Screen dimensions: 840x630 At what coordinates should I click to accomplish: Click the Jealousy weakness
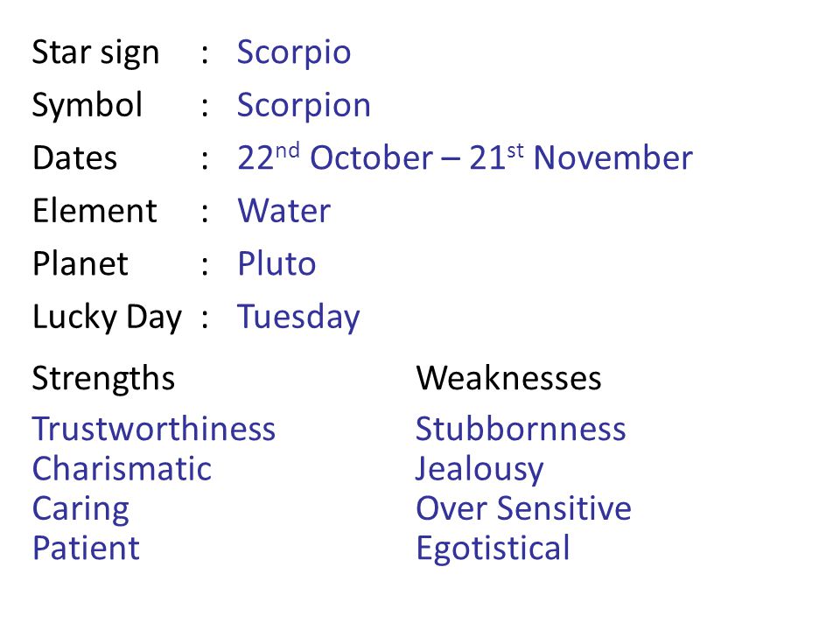click(x=479, y=470)
